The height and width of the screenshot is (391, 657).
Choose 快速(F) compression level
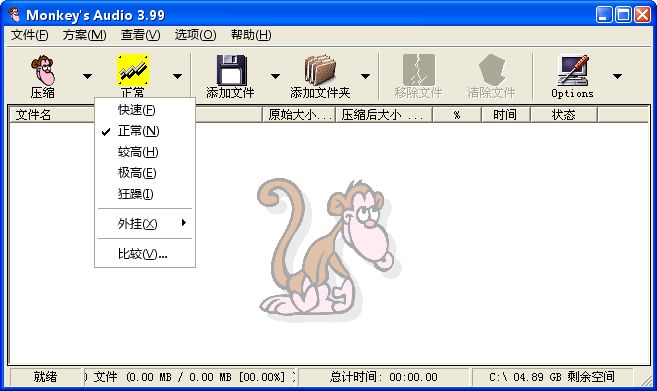145,110
